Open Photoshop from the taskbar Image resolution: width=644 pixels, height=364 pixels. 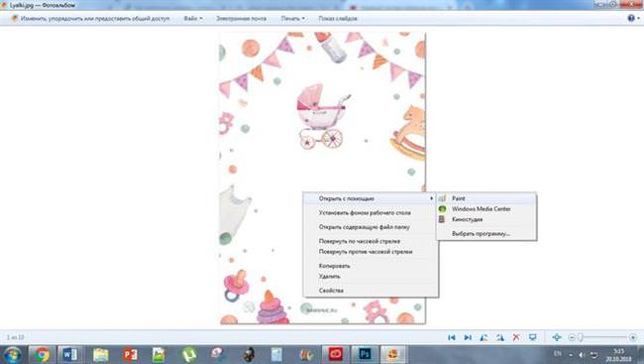click(365, 354)
